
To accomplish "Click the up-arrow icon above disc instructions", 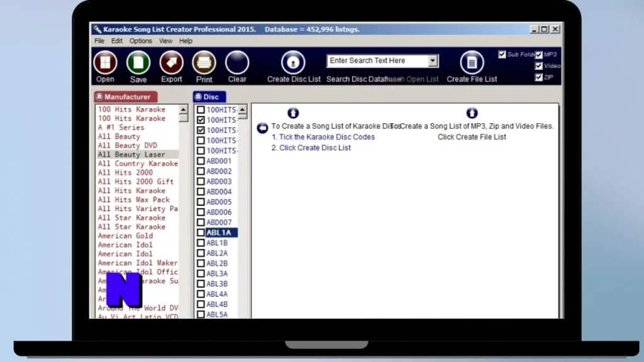I will click(x=293, y=113).
